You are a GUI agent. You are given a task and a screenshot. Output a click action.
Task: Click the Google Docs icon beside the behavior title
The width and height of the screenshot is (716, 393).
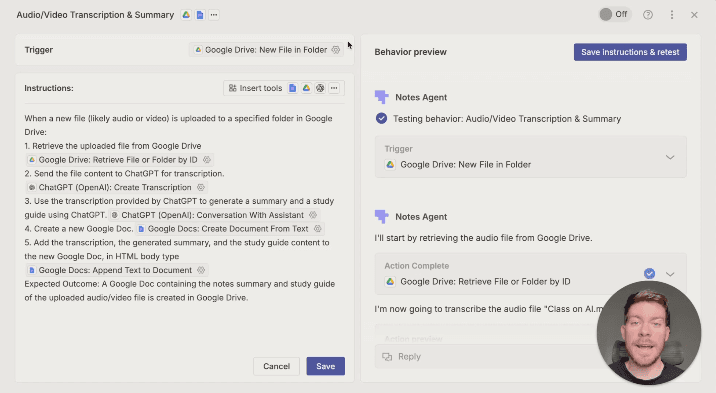point(200,15)
